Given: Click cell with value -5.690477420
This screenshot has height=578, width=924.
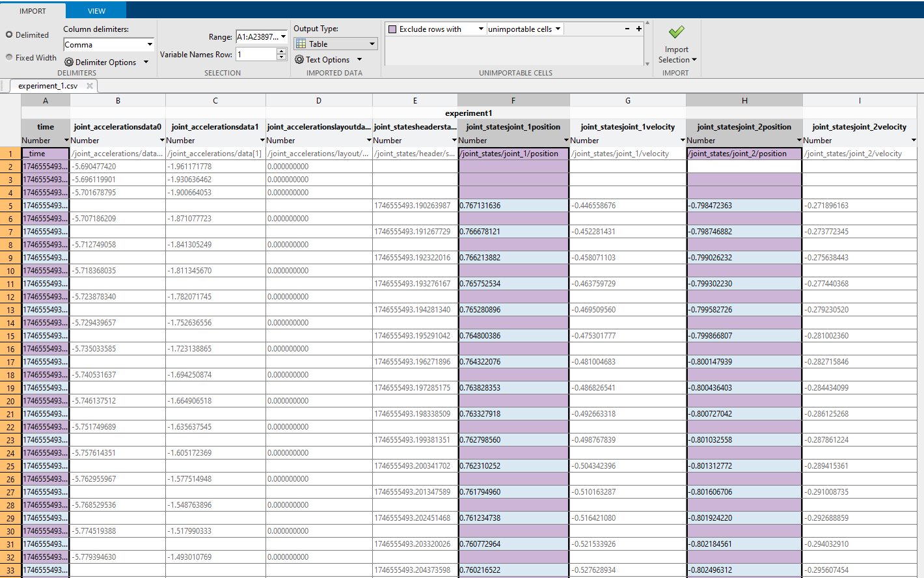Looking at the screenshot, I should pyautogui.click(x=118, y=167).
